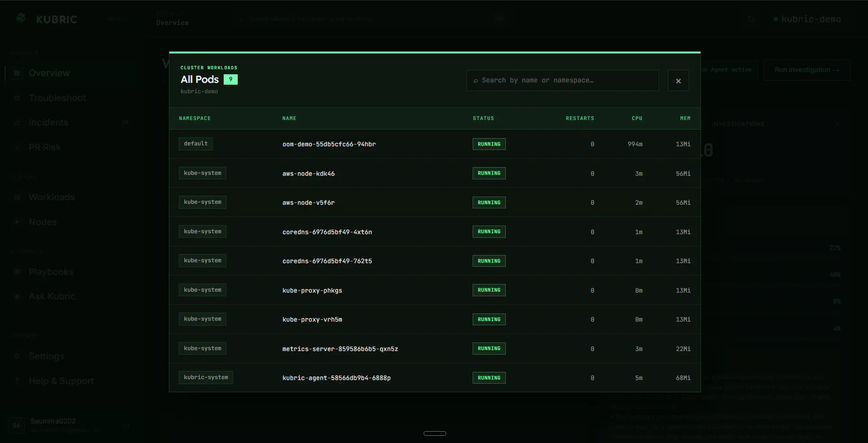Click the Settings gear icon
Screen dimensions: 868x443
pos(17,356)
